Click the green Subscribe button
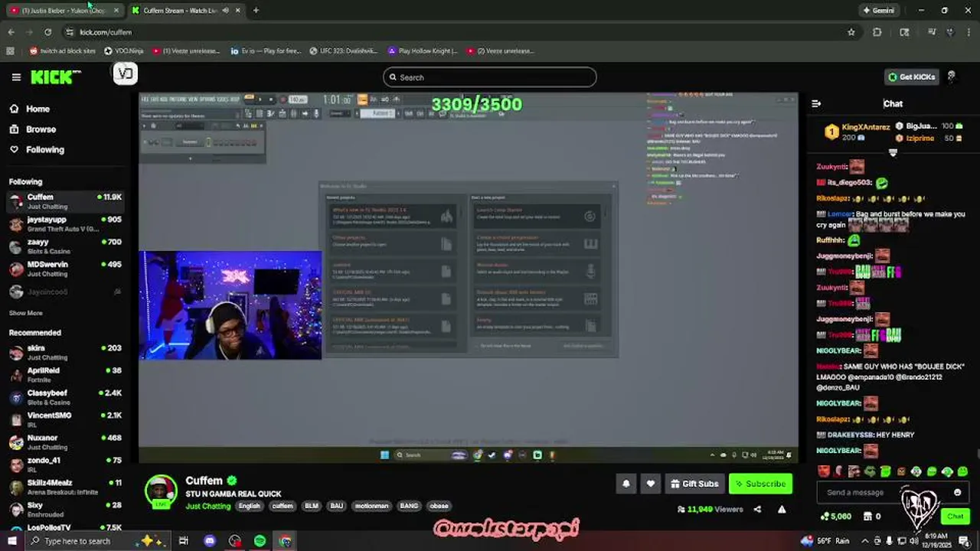Image resolution: width=980 pixels, height=551 pixels. [760, 484]
